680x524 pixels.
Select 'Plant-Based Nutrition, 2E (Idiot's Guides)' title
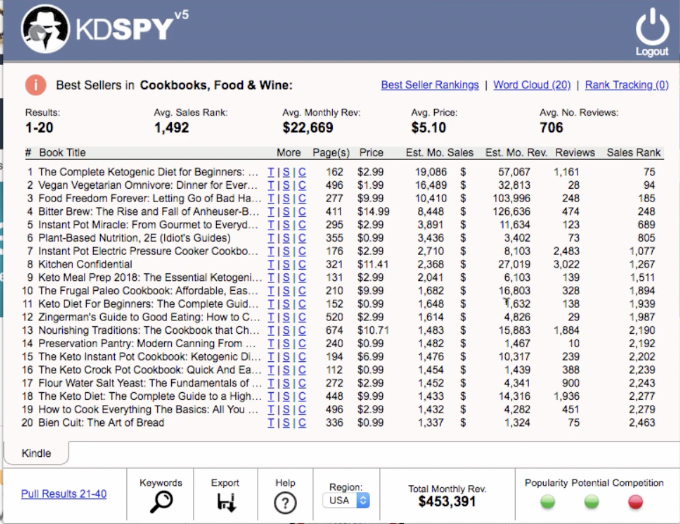click(x=134, y=238)
